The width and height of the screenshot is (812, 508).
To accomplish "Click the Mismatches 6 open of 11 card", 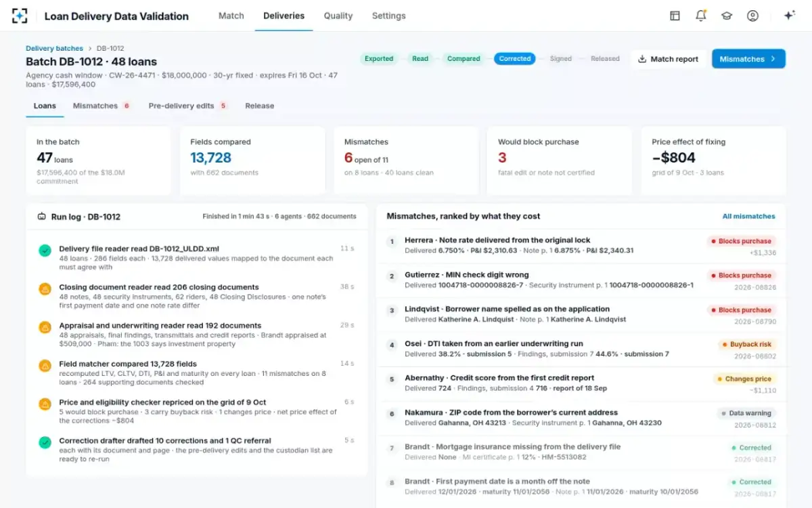I will (405, 161).
